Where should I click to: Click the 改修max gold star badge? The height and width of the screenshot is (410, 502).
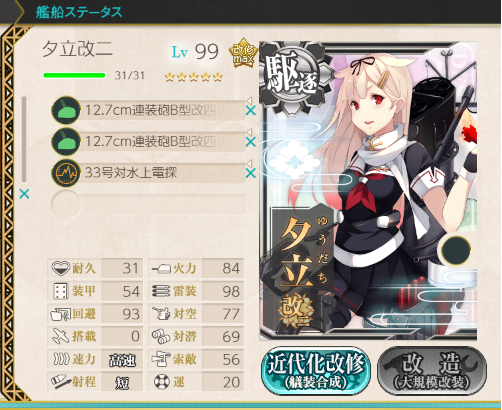(244, 53)
